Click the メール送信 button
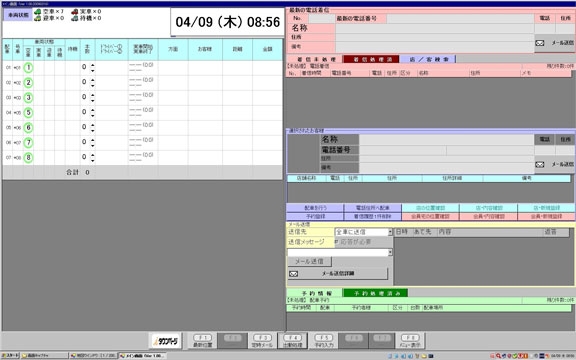This screenshot has height=360, width=576. 309,262
